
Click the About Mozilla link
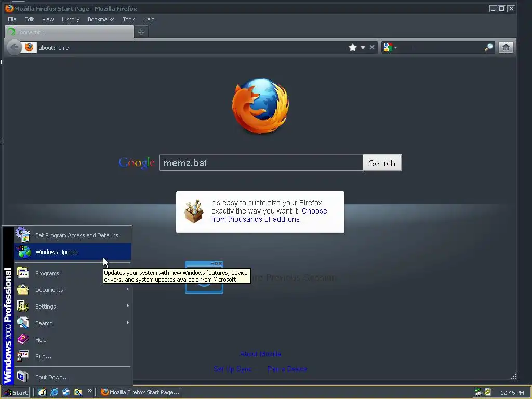click(261, 354)
